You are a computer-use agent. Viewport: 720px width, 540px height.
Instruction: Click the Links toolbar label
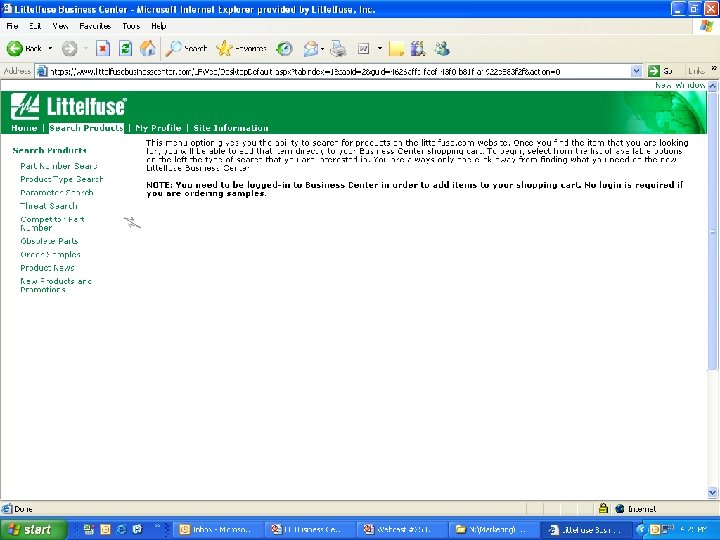click(696, 71)
